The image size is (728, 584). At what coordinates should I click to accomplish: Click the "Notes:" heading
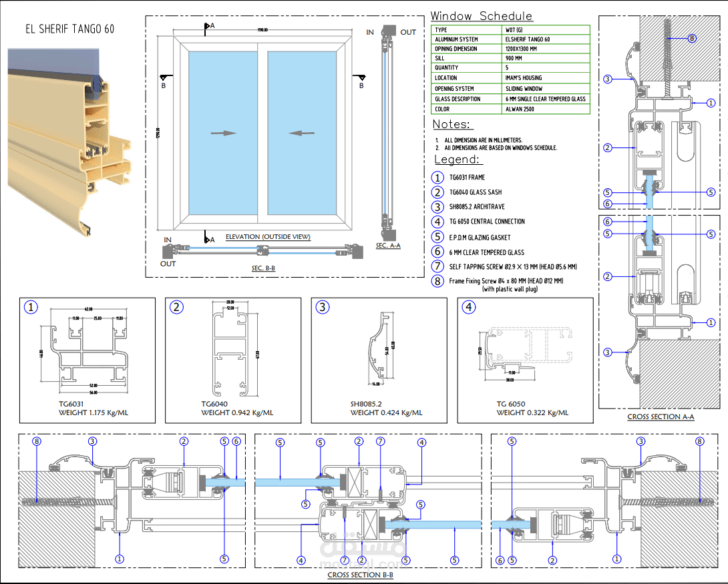[451, 124]
